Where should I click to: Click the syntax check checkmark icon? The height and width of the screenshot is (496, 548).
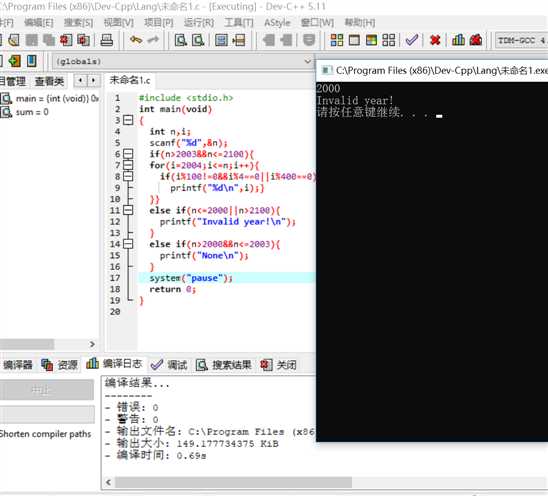412,40
